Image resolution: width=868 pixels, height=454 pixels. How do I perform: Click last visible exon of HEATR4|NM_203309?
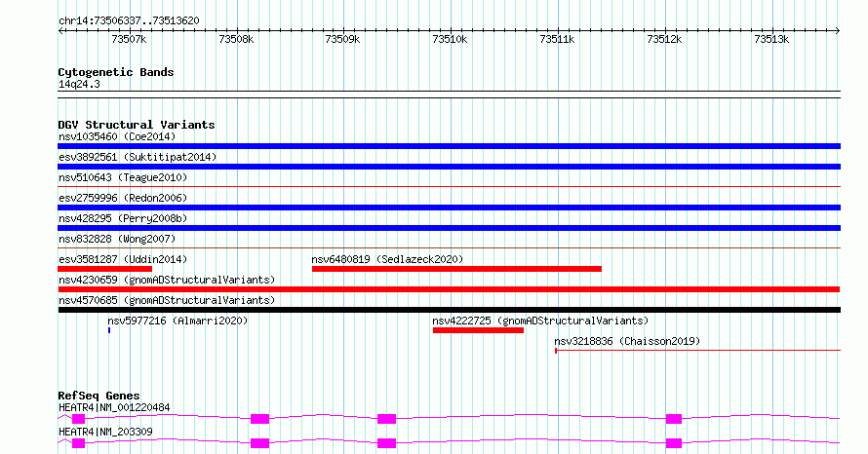(674, 443)
